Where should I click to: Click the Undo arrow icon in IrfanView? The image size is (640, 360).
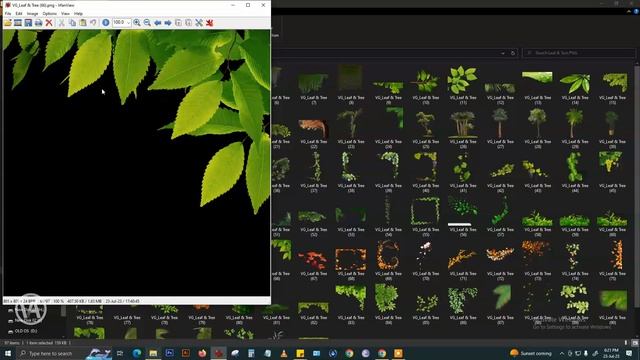tap(93, 23)
